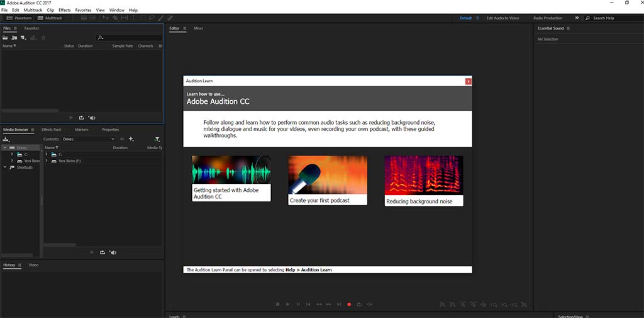Expand Yeni Birim drive in left tree
Viewport: 644px width, 318px height.
[x=12, y=161]
